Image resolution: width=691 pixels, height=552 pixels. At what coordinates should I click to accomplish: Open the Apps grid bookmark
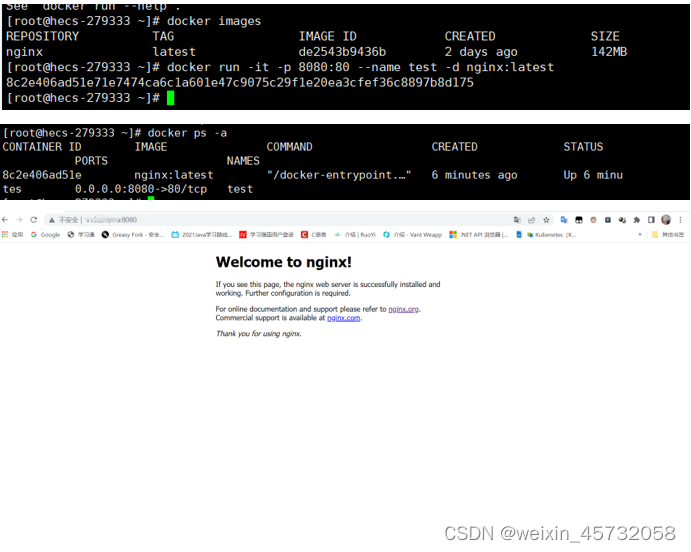click(x=12, y=235)
